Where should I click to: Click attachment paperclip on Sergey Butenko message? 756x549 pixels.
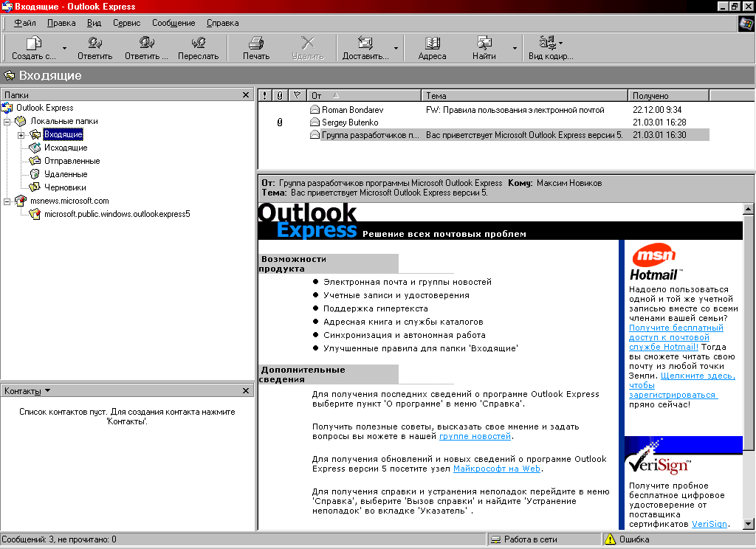[280, 122]
